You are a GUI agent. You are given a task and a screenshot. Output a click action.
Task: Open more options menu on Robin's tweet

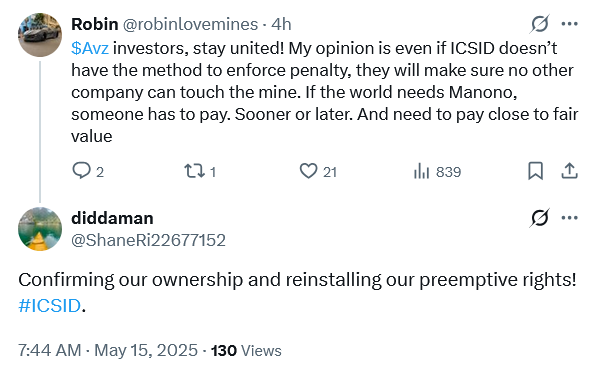[x=569, y=24]
